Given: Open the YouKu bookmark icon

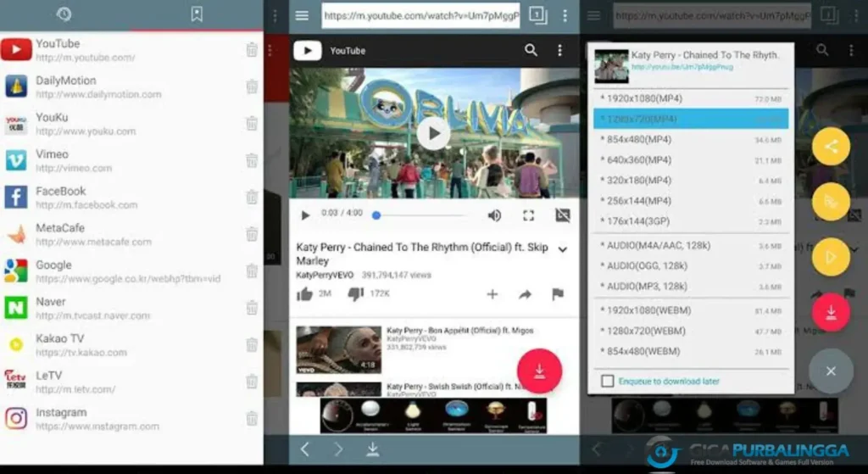Looking at the screenshot, I should pos(16,124).
